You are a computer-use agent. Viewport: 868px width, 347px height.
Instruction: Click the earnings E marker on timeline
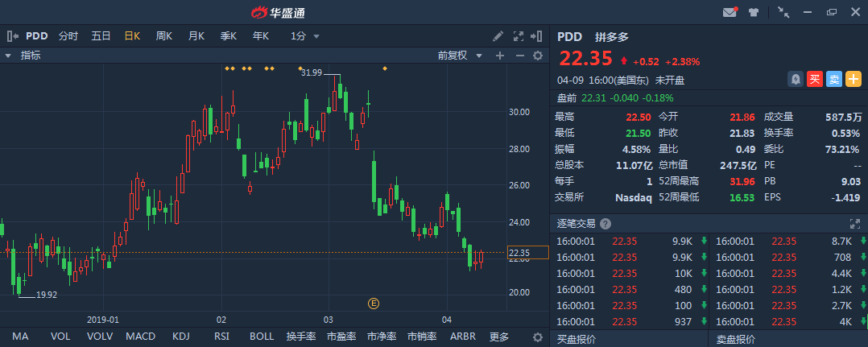373,303
